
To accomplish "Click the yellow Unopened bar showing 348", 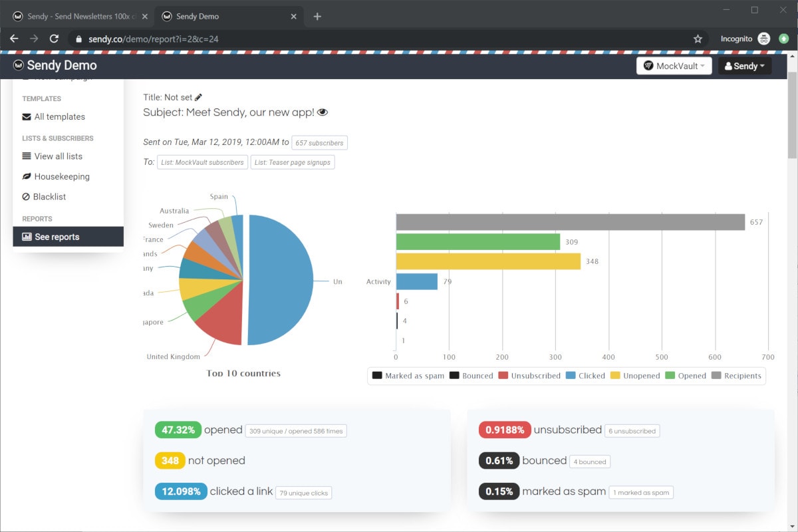I will click(489, 261).
